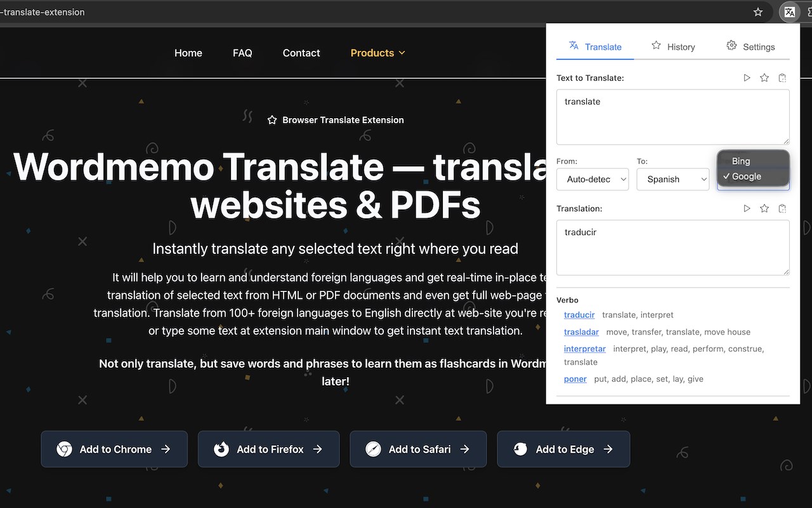Open the From language dropdown

(x=593, y=179)
